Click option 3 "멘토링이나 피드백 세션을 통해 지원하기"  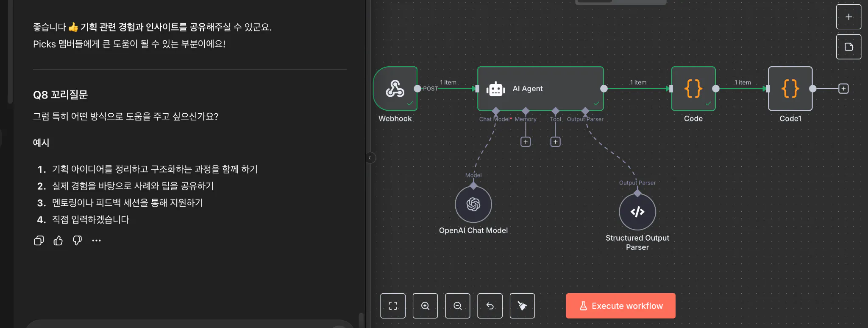127,203
